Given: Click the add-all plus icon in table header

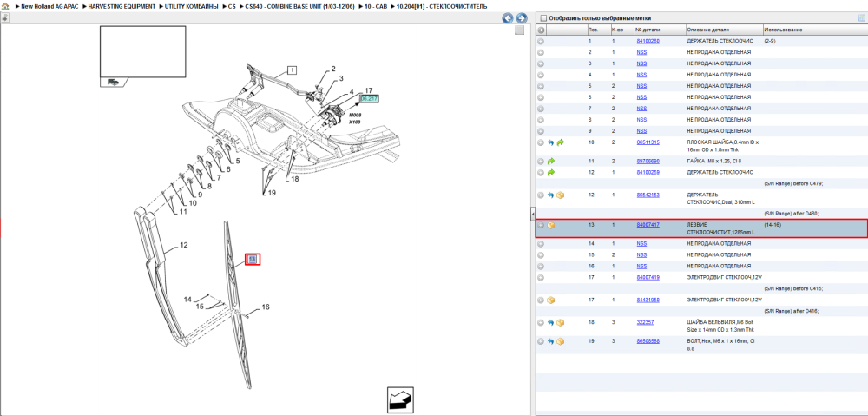Looking at the screenshot, I should pos(542,30).
